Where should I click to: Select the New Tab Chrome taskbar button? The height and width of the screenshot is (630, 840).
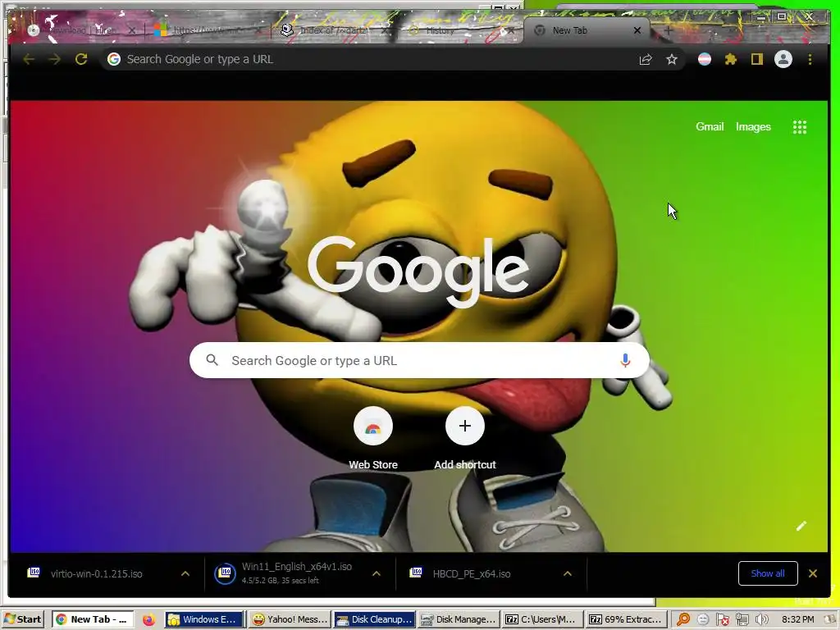(x=94, y=619)
